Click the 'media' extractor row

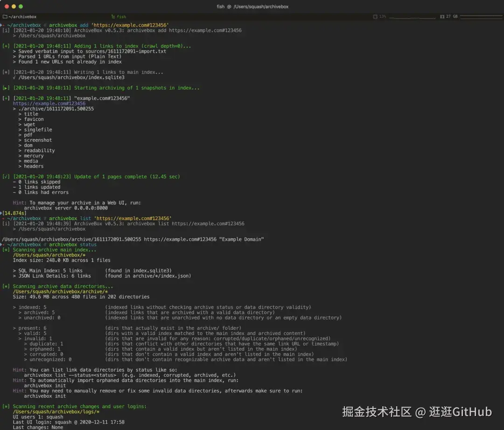click(28, 161)
